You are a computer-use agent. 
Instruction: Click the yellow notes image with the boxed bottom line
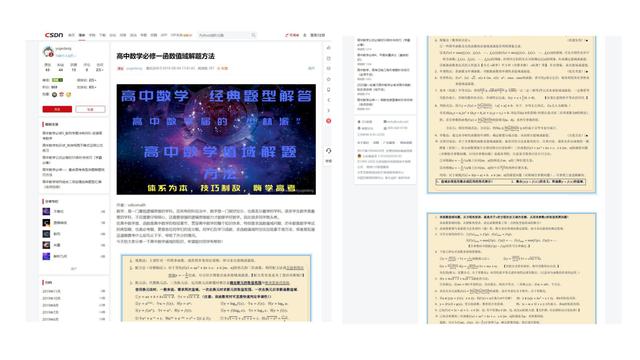[511, 114]
